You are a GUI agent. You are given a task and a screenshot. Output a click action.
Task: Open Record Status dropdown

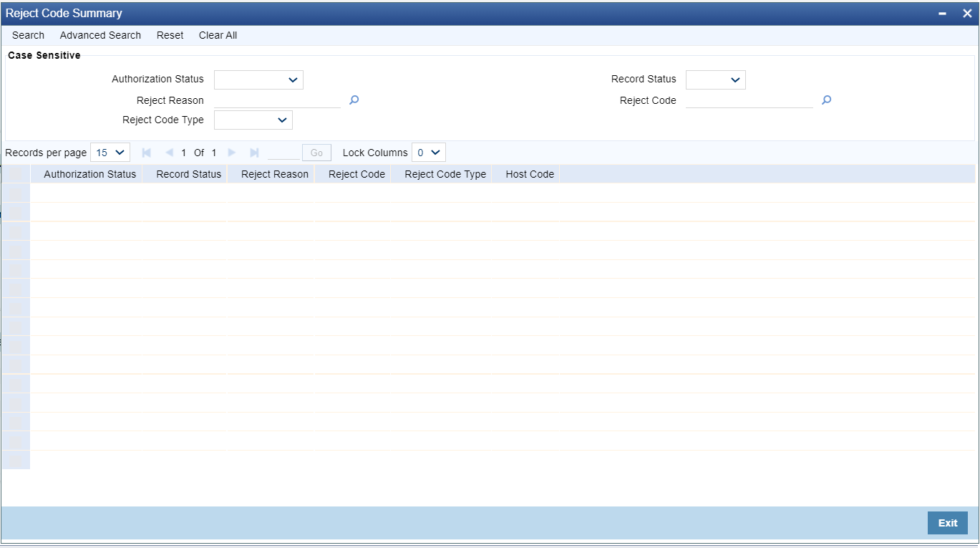point(716,80)
